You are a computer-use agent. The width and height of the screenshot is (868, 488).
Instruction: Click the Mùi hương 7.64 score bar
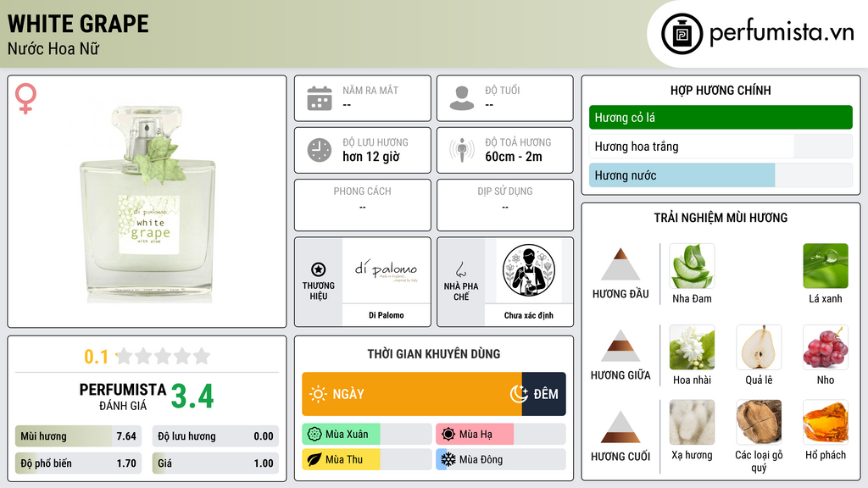pyautogui.click(x=78, y=436)
